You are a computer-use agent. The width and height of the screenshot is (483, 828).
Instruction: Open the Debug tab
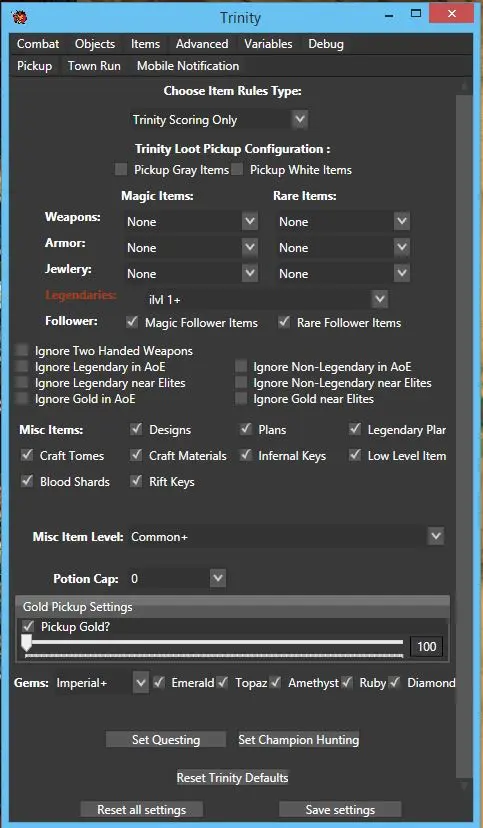point(326,44)
